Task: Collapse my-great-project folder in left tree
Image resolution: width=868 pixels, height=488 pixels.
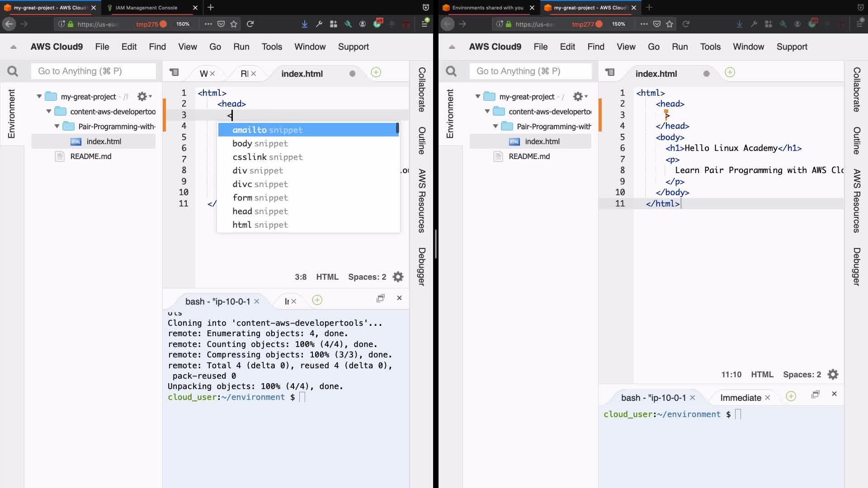Action: tap(39, 96)
